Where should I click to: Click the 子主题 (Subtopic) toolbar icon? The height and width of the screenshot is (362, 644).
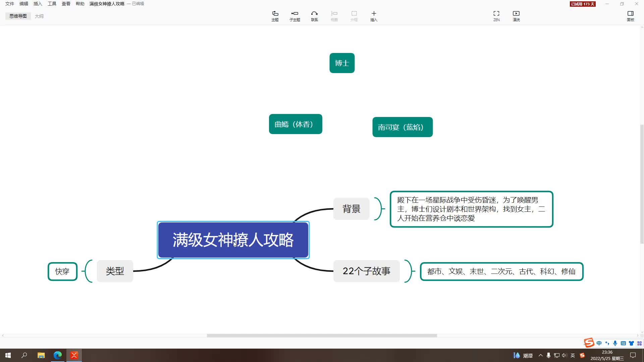(294, 16)
